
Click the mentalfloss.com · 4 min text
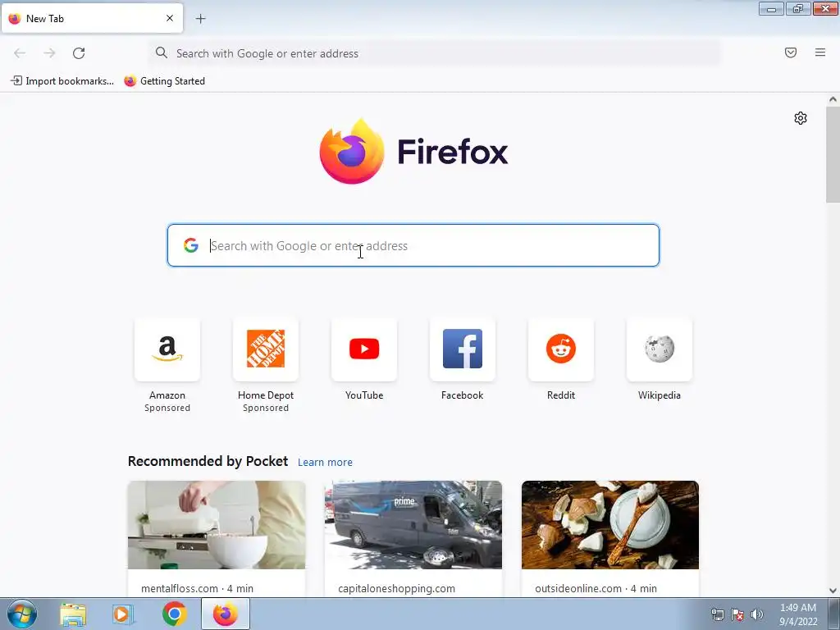coord(197,588)
